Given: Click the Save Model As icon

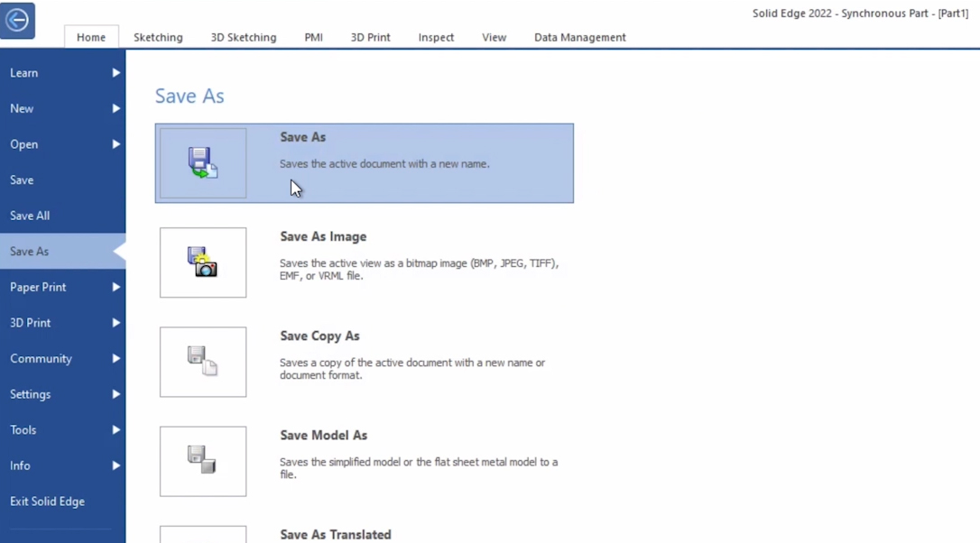Looking at the screenshot, I should (x=203, y=461).
